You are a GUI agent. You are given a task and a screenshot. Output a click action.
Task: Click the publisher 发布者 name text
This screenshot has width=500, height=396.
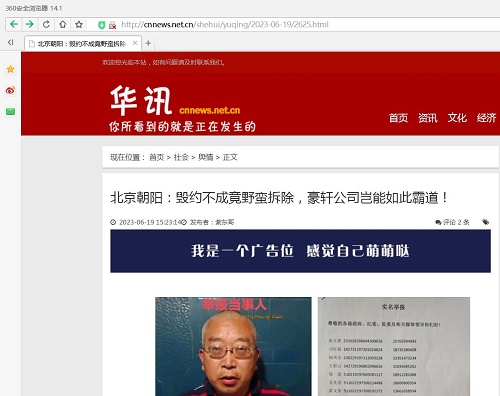point(212,222)
